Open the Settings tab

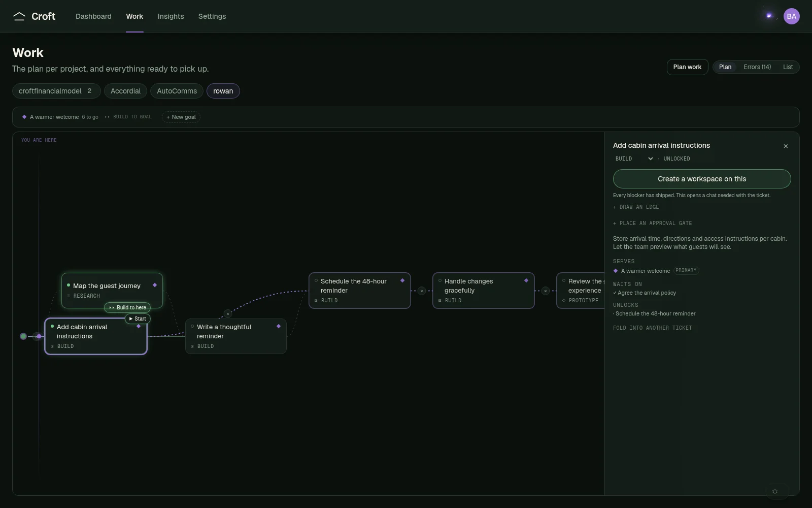click(x=212, y=16)
